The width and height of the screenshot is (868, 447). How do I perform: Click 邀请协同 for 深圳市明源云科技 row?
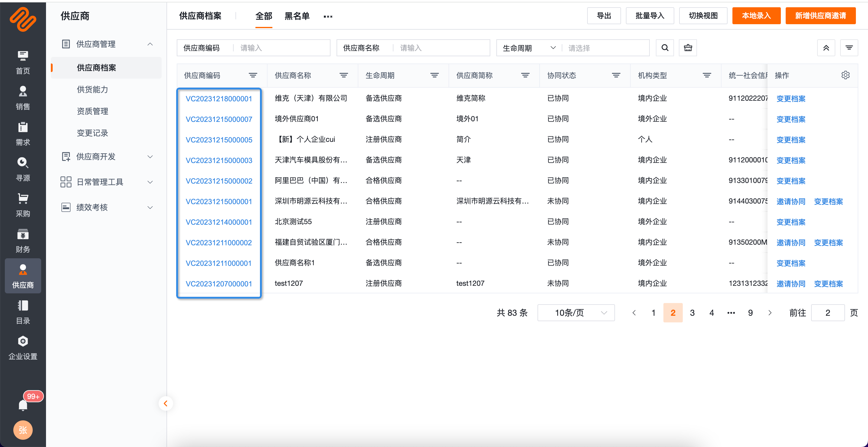(x=791, y=202)
